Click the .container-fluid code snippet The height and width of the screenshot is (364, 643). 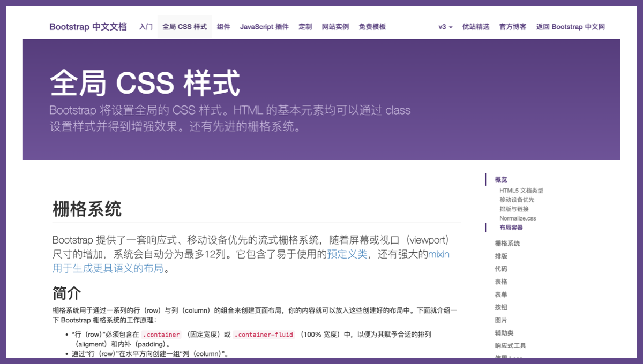264,335
